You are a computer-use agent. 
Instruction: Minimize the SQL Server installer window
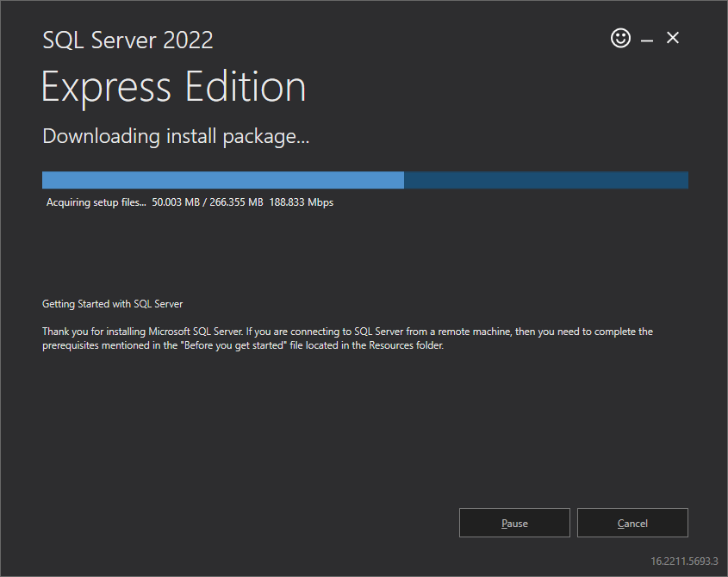pyautogui.click(x=646, y=38)
